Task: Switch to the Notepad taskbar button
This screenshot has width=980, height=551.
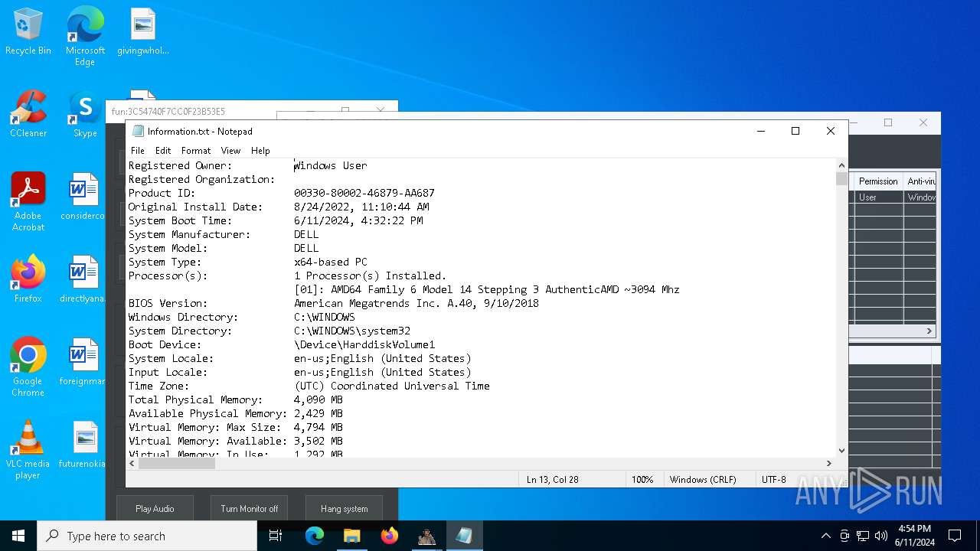Action: [464, 536]
